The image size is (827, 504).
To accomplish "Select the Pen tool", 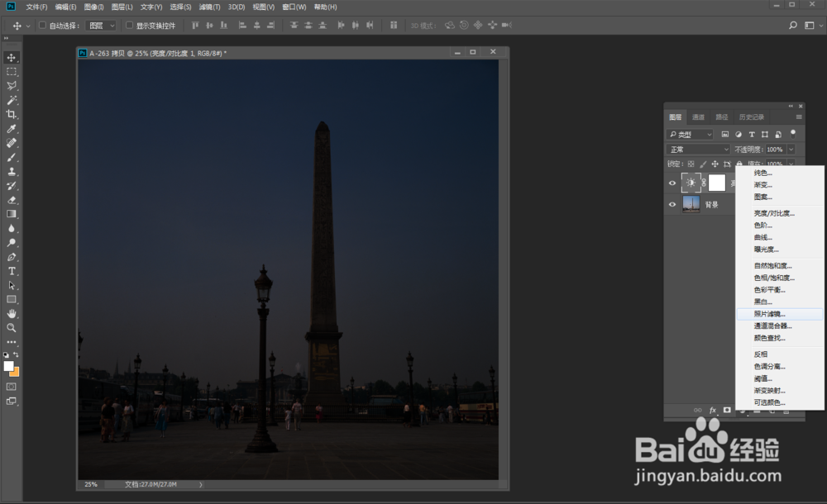I will point(11,257).
